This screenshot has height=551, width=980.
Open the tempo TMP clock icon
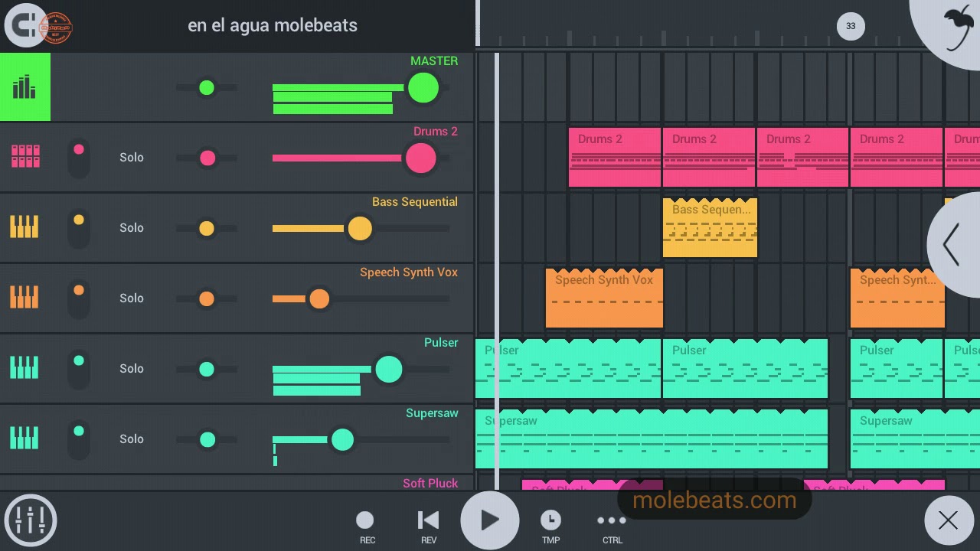[x=550, y=527]
